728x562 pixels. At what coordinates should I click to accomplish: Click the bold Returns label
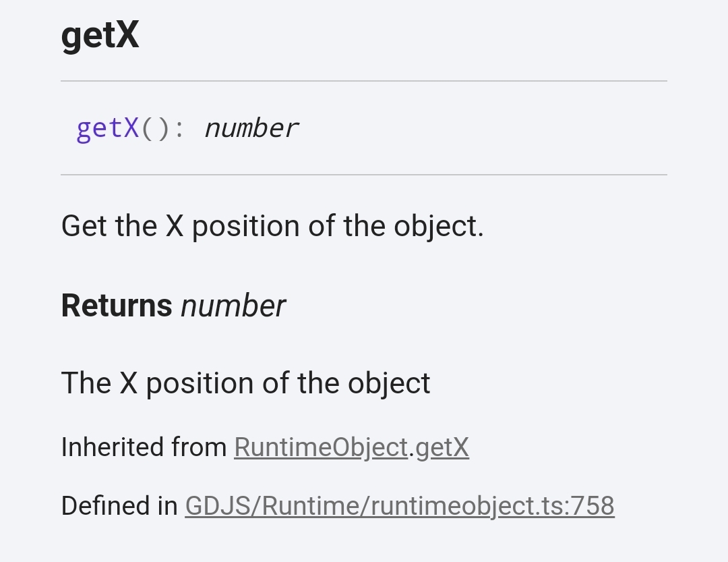117,306
